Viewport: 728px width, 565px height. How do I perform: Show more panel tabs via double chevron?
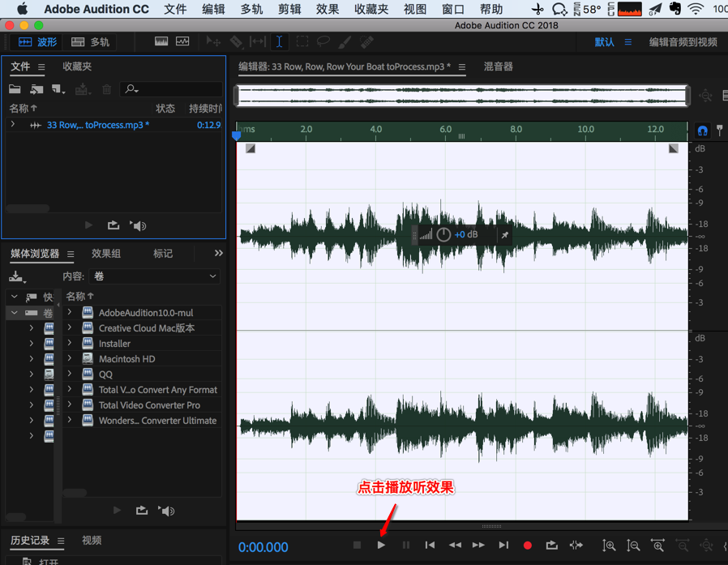point(219,253)
